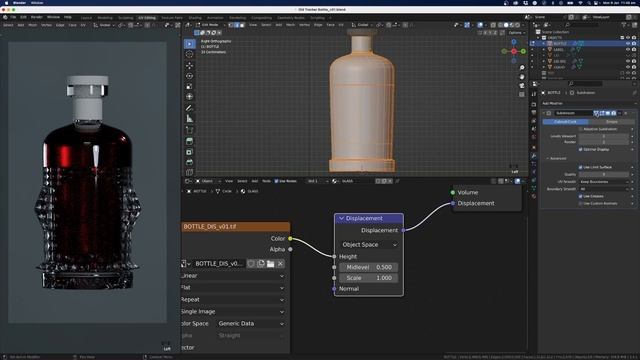Open the Material properties tab icon
Image resolution: width=640 pixels, height=360 pixels.
(x=534, y=196)
